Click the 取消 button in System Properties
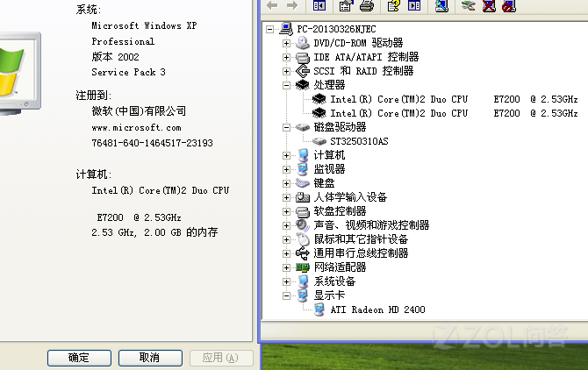This screenshot has width=588, height=370. tap(150, 358)
